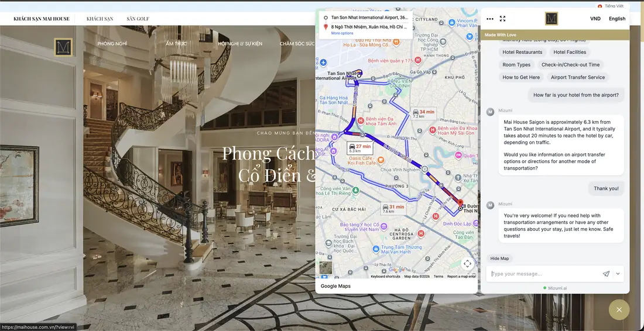This screenshot has height=331, width=644.
Task: Send the chat message with paper plane icon
Action: pos(606,274)
